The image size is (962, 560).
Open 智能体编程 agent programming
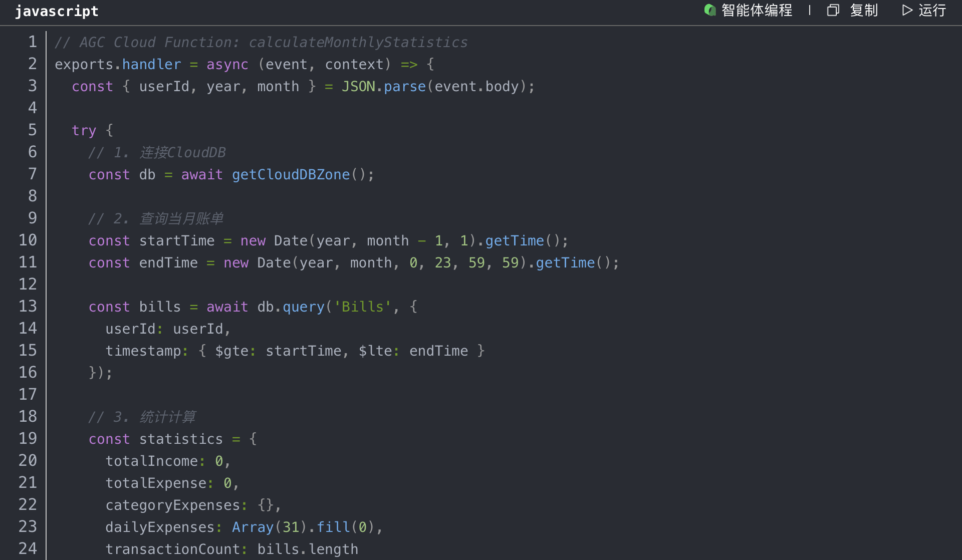coord(757,10)
